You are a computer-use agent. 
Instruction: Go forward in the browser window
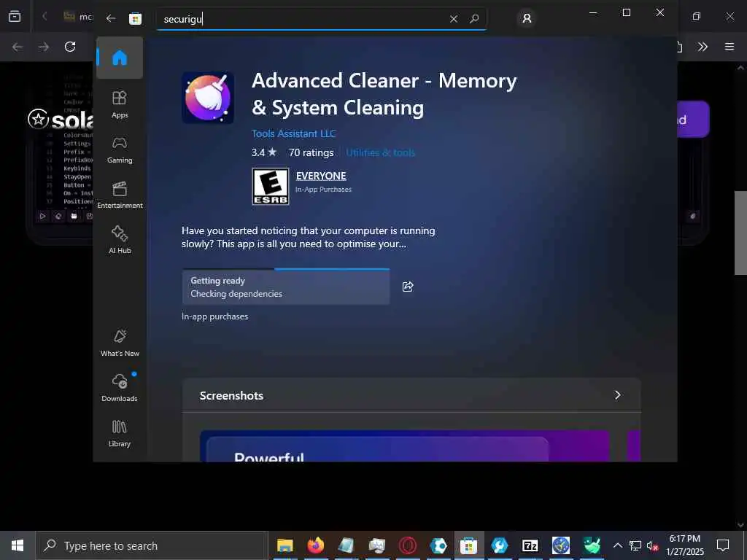44,47
